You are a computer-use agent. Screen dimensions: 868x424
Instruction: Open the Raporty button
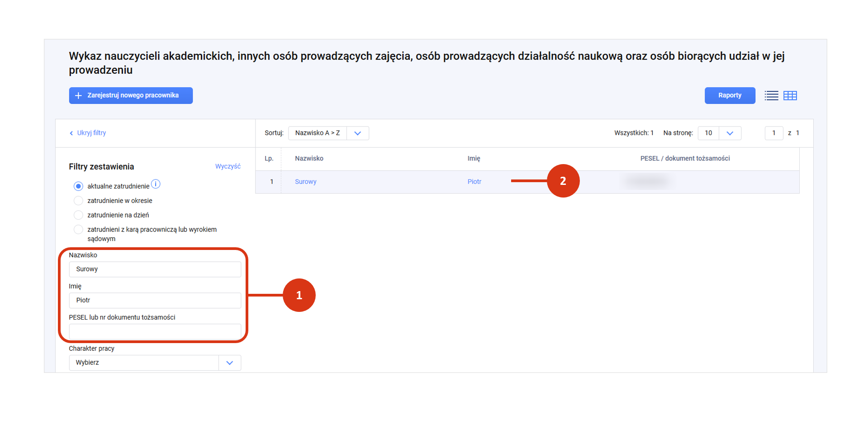tap(730, 95)
